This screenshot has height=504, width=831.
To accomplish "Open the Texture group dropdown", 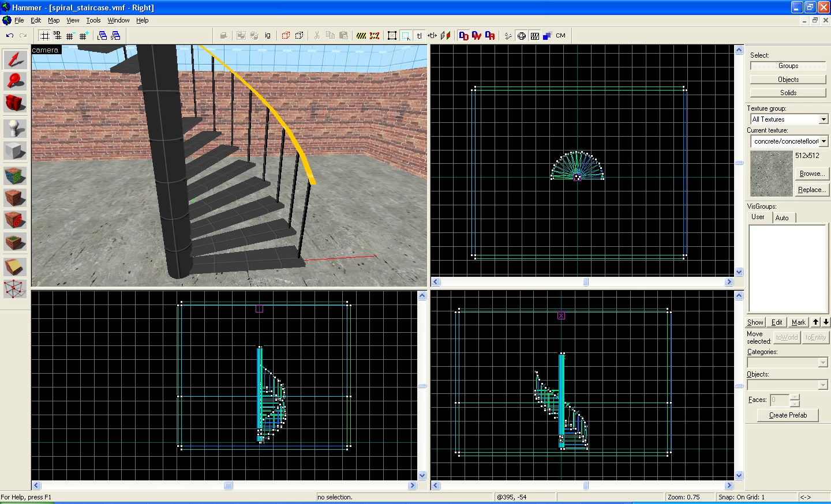I will [x=789, y=119].
